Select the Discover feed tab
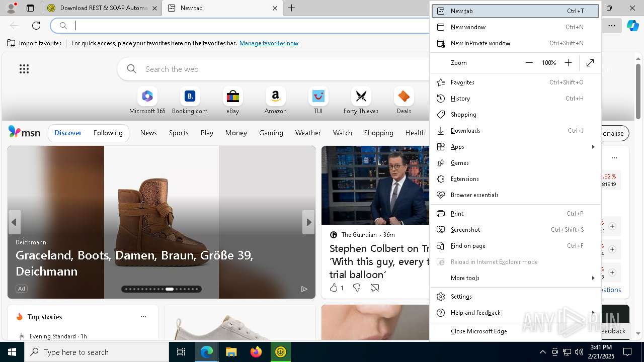The width and height of the screenshot is (644, 362). point(68,133)
